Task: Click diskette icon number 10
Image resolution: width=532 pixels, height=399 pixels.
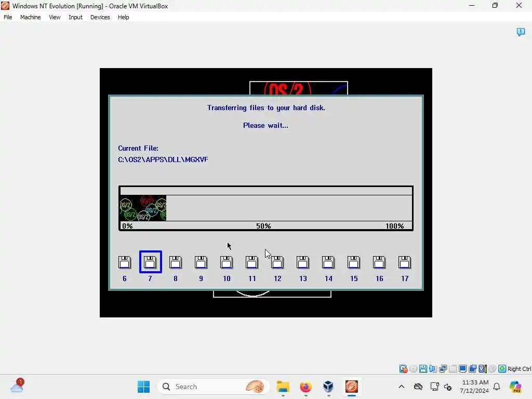Action: pos(227,262)
